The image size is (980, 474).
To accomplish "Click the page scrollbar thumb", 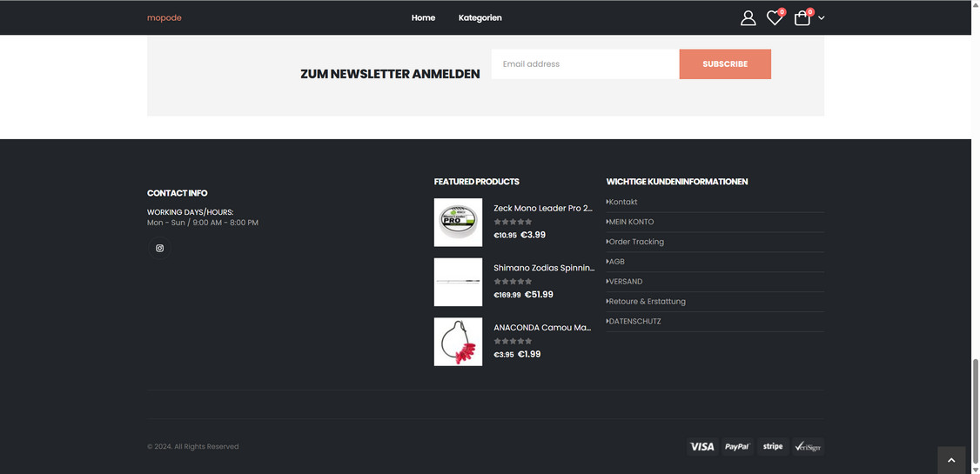I will click(x=976, y=410).
